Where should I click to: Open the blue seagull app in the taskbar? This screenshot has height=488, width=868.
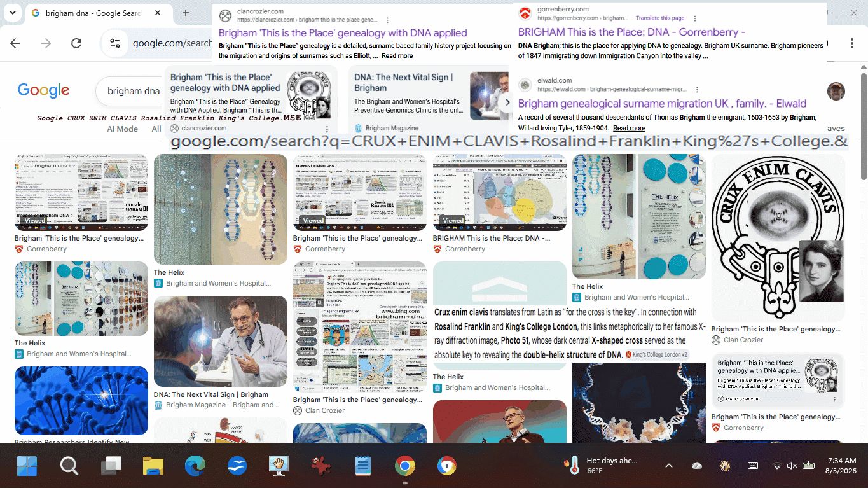(237, 466)
